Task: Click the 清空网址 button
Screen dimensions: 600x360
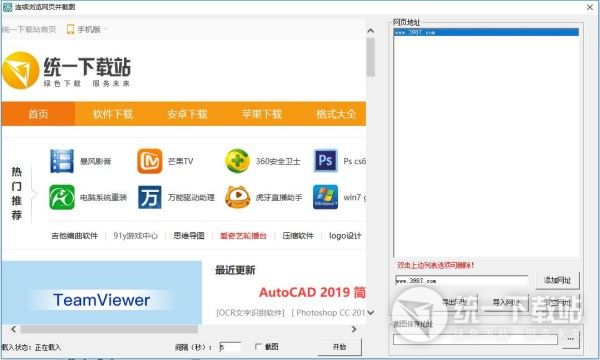Action: (557, 303)
